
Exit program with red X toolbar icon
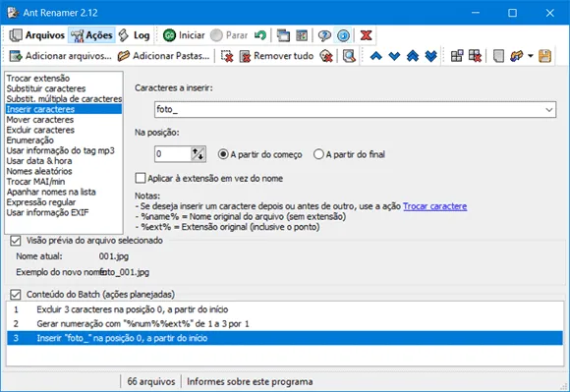pos(366,35)
